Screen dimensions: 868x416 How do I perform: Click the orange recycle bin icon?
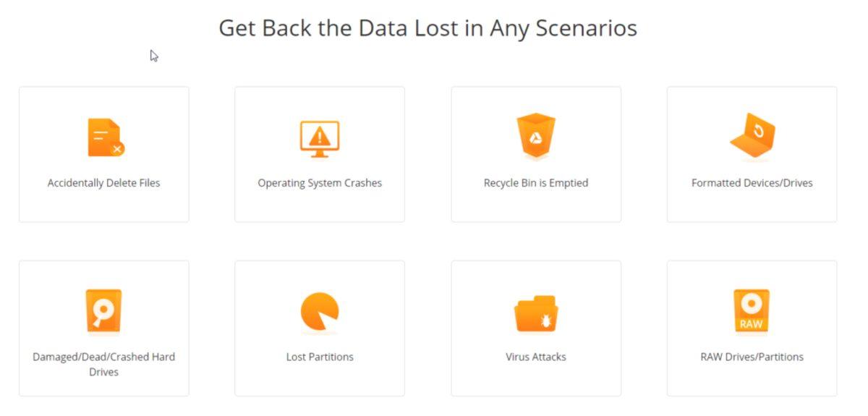536,137
